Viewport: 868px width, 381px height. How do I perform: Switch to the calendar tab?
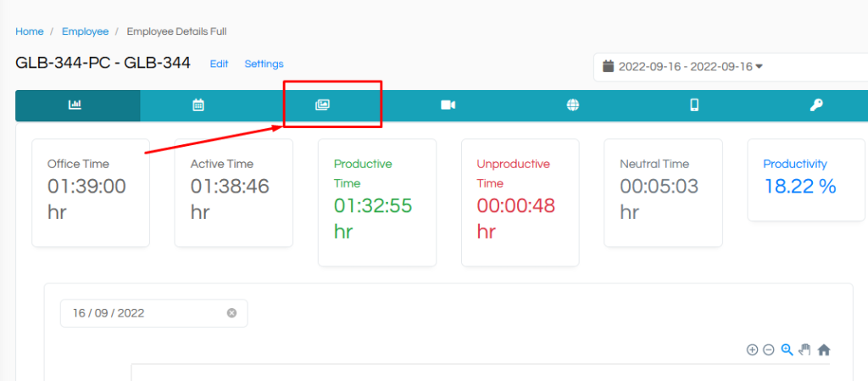pyautogui.click(x=198, y=105)
